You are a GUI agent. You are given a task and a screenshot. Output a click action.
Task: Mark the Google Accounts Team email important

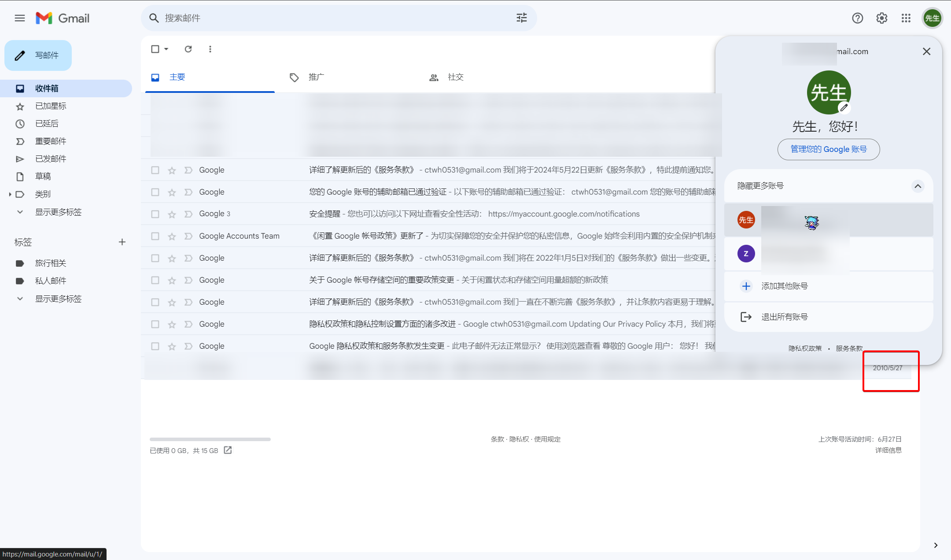point(188,236)
